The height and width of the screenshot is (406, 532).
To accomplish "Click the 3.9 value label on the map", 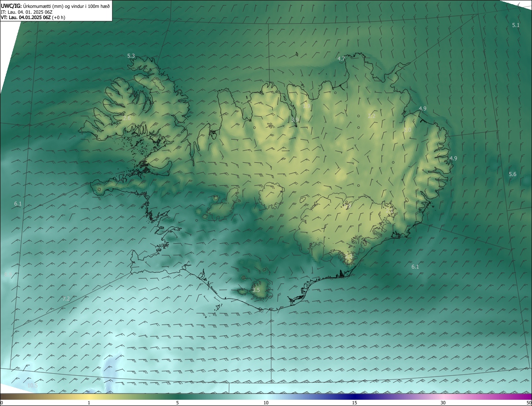I will tap(295, 120).
